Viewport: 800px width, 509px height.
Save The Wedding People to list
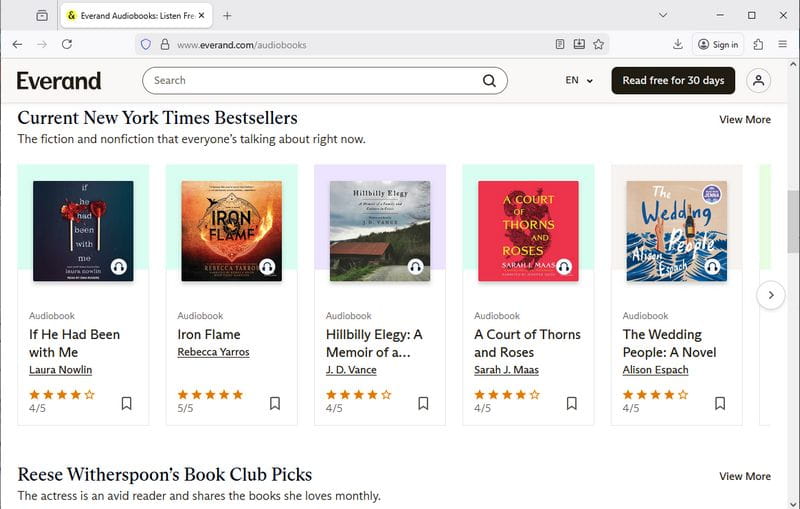719,403
